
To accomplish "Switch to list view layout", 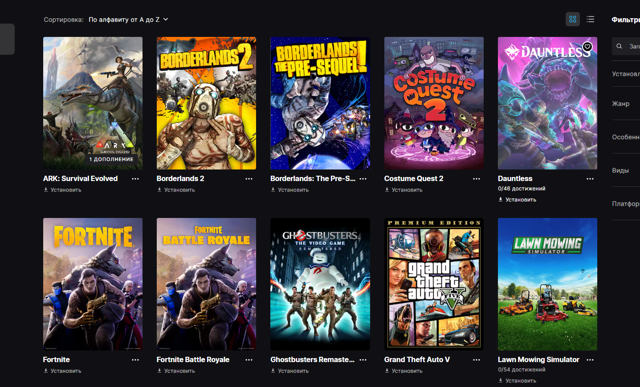I will click(590, 19).
